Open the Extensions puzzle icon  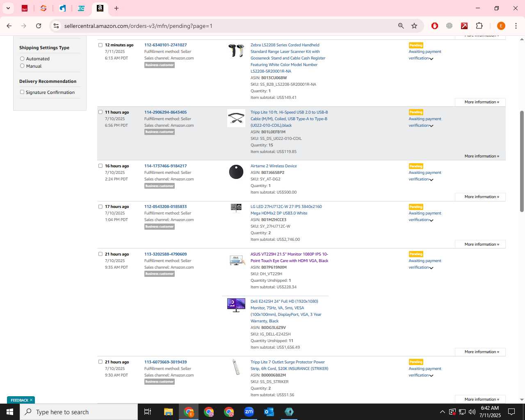479,26
